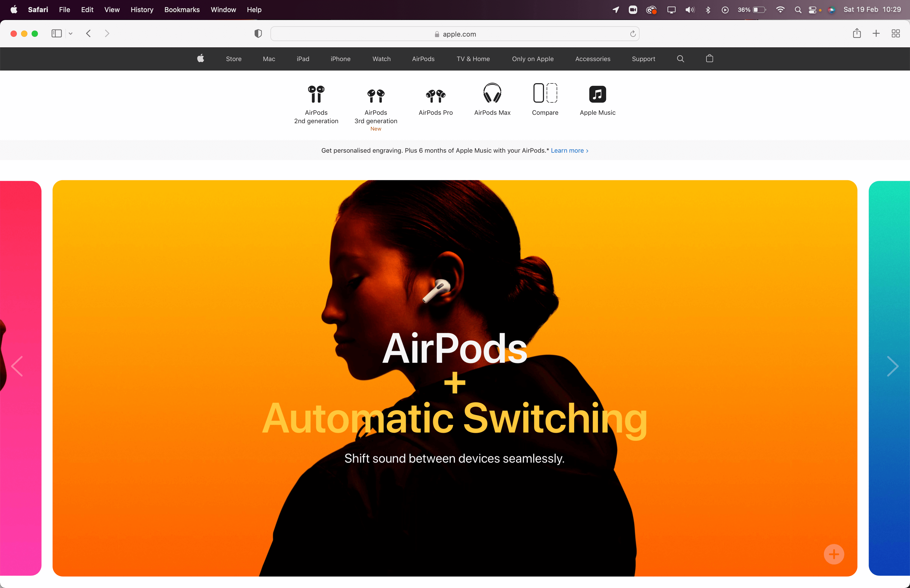Focus the apple.com address bar
The width and height of the screenshot is (910, 588).
click(x=455, y=34)
